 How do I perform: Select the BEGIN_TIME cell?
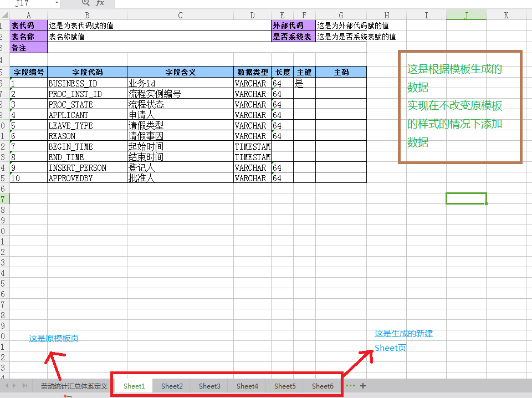[87, 146]
